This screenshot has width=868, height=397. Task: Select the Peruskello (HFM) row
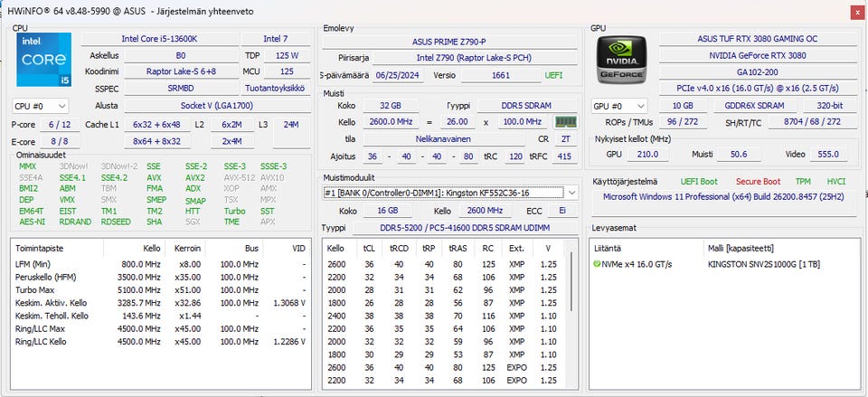tap(161, 277)
